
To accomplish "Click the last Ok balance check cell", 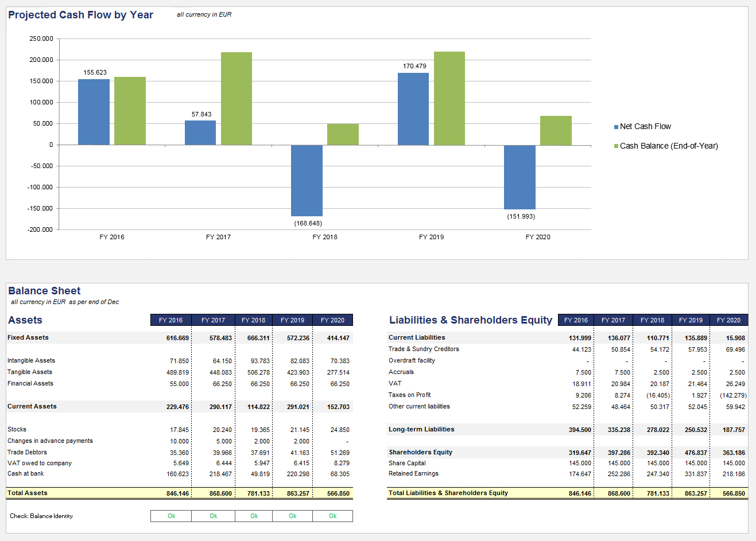I will (x=332, y=516).
